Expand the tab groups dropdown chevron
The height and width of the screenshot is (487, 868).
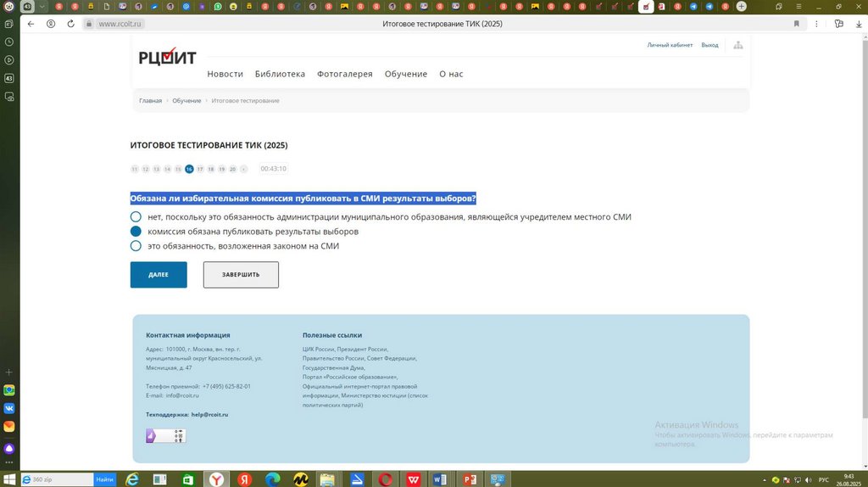click(42, 7)
